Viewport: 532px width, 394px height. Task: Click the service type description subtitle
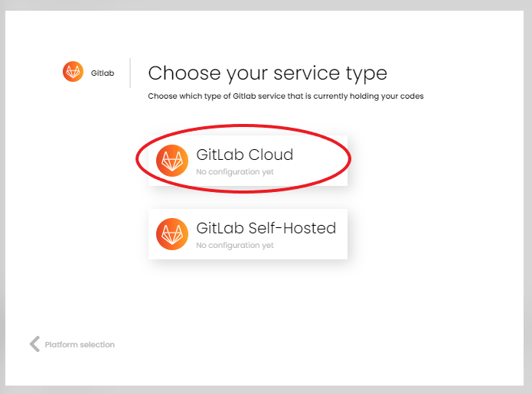coord(286,96)
